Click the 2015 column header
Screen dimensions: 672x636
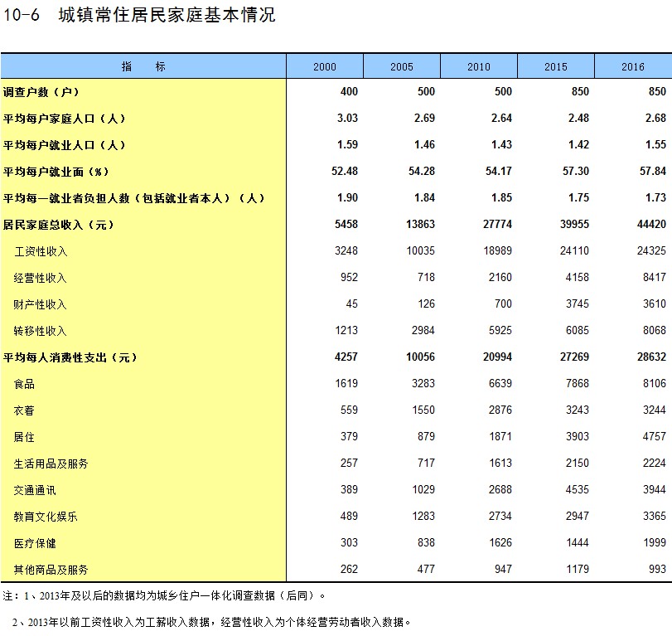(556, 66)
